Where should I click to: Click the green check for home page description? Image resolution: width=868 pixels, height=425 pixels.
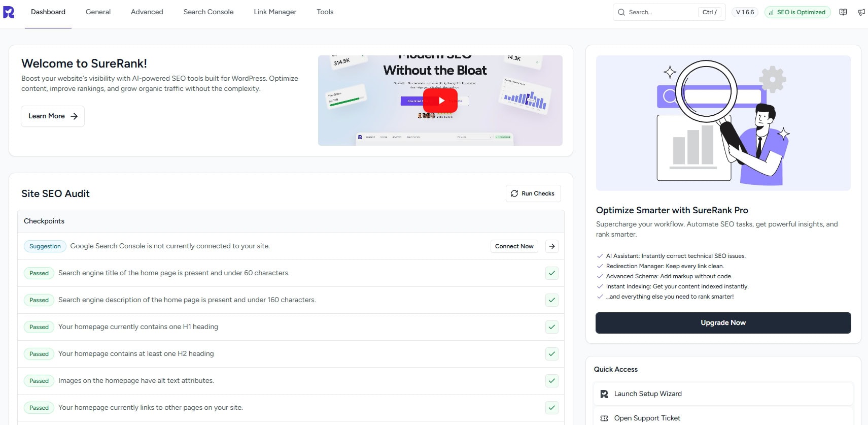(552, 300)
